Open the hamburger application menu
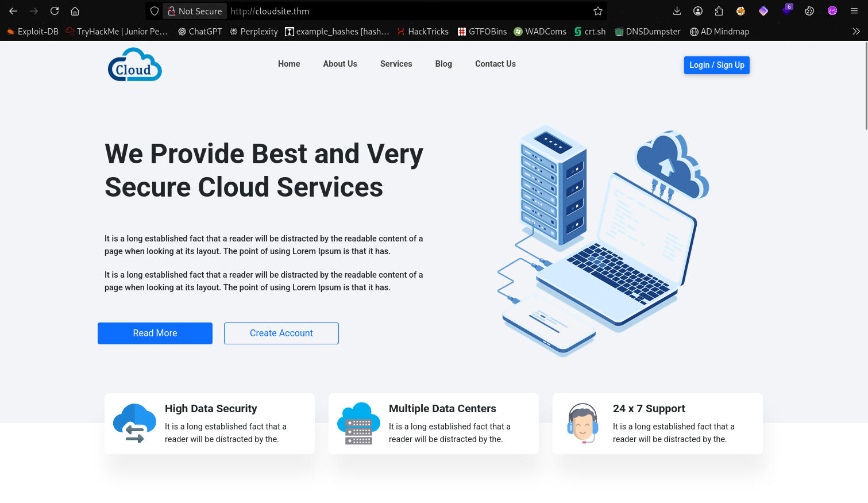The image size is (868, 503). (x=854, y=11)
